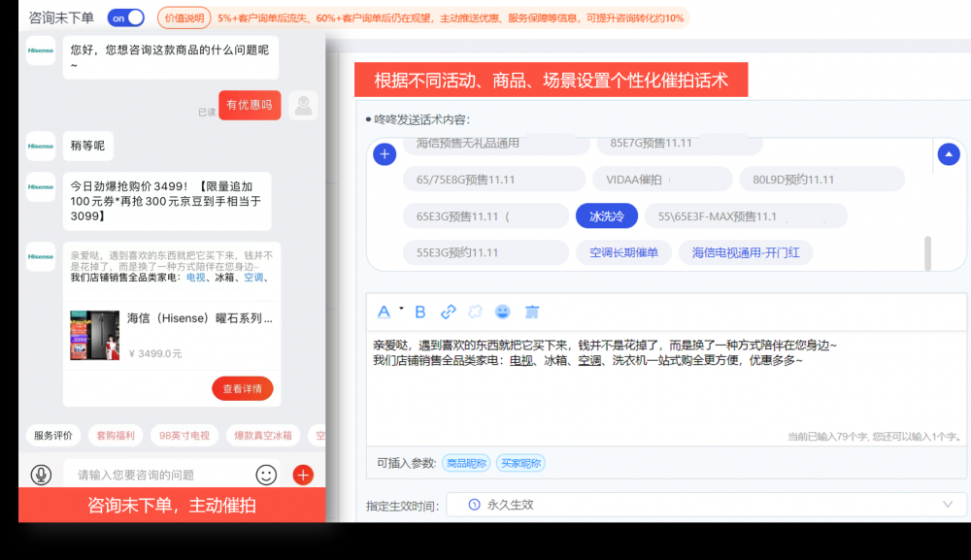Click the blue plus add script icon
Image resolution: width=971 pixels, height=560 pixels.
pyautogui.click(x=385, y=154)
